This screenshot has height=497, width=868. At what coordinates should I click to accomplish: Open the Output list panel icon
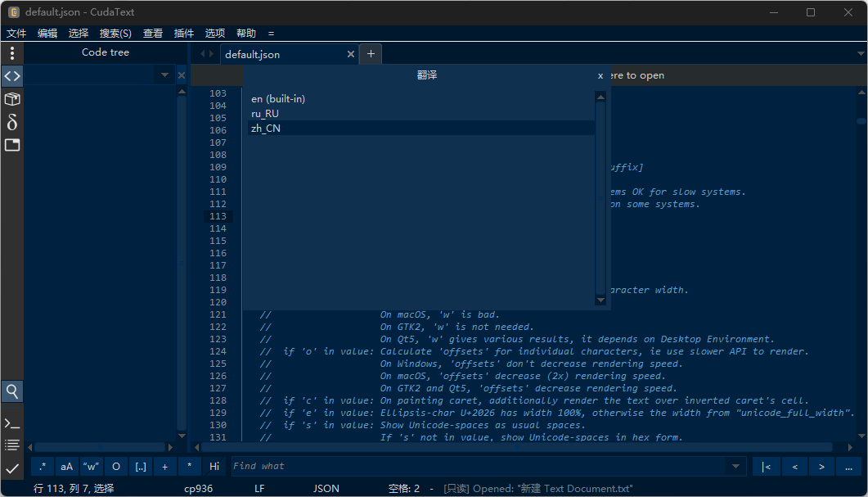point(12,445)
